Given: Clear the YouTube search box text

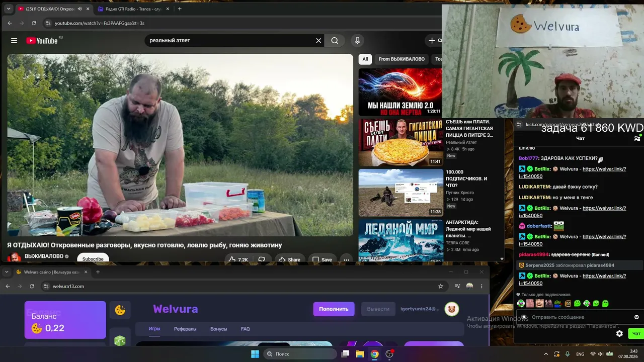Looking at the screenshot, I should click(318, 41).
